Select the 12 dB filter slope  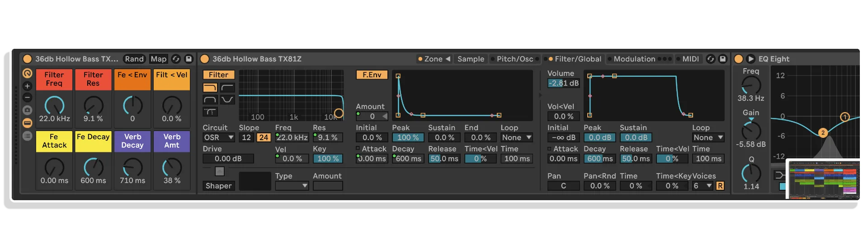(246, 137)
